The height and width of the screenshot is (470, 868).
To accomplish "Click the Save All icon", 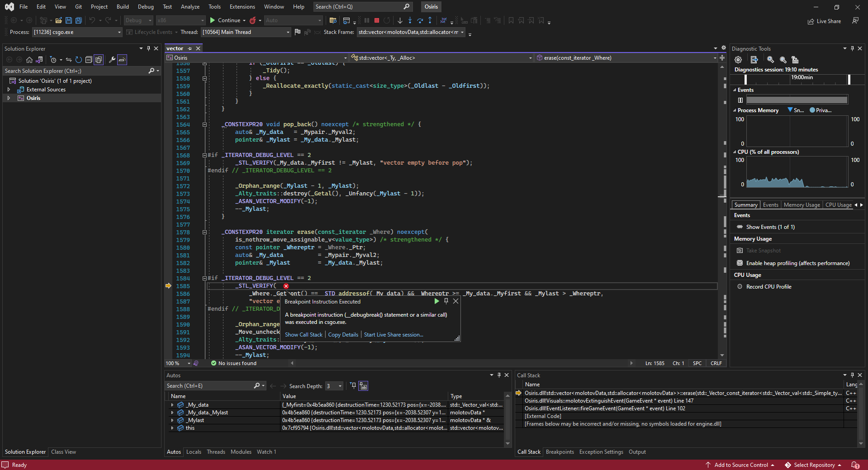I will (79, 20).
